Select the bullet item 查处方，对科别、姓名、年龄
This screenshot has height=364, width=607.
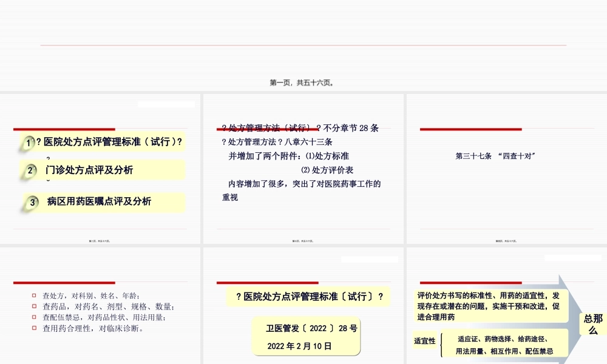90,295
